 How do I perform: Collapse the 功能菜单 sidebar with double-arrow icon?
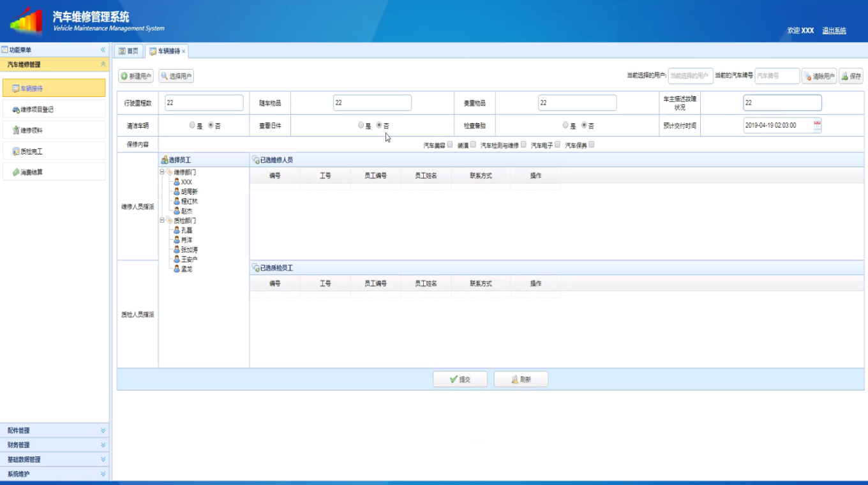click(x=103, y=50)
